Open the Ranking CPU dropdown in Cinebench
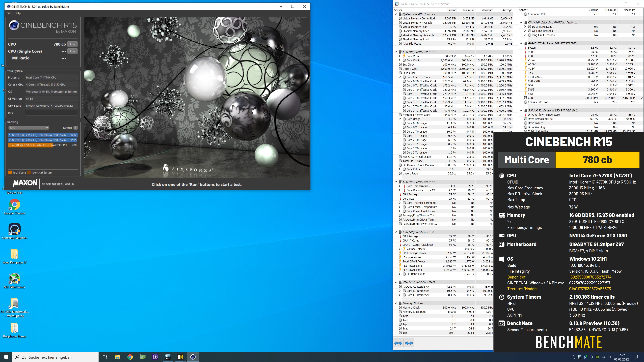 pyautogui.click(x=29, y=128)
